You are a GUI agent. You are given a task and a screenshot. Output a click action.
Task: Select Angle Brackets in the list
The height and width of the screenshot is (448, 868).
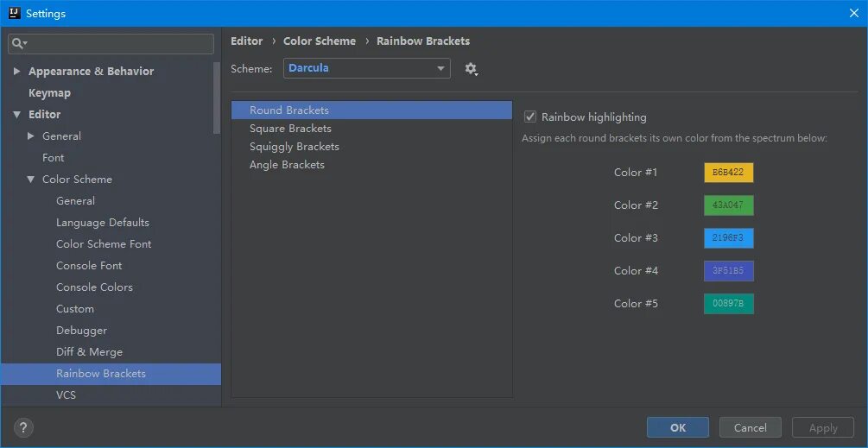pyautogui.click(x=371, y=165)
